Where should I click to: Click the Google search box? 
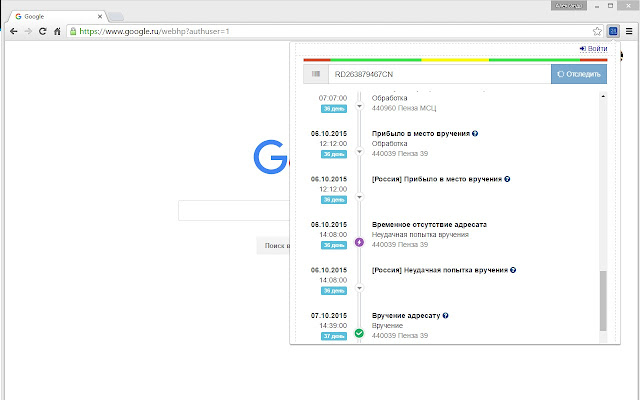point(234,211)
